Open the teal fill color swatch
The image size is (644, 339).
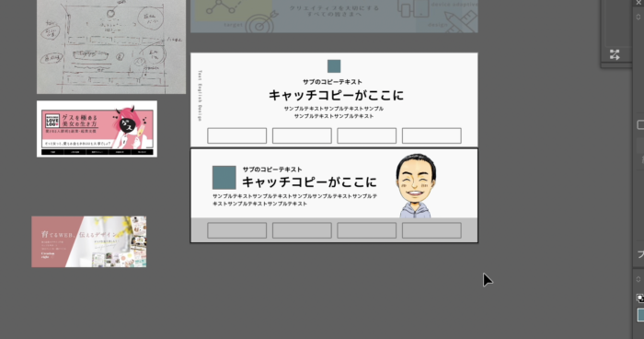click(x=640, y=315)
